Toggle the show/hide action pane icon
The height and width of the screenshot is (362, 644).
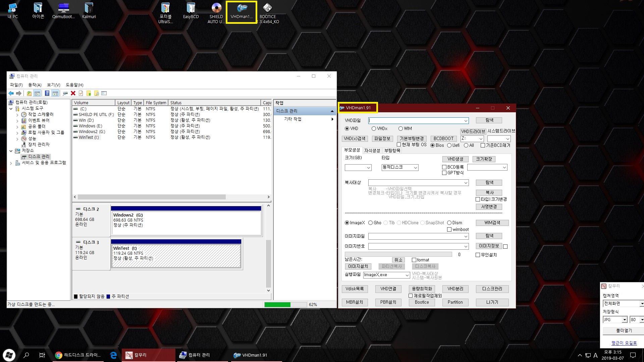(55, 94)
